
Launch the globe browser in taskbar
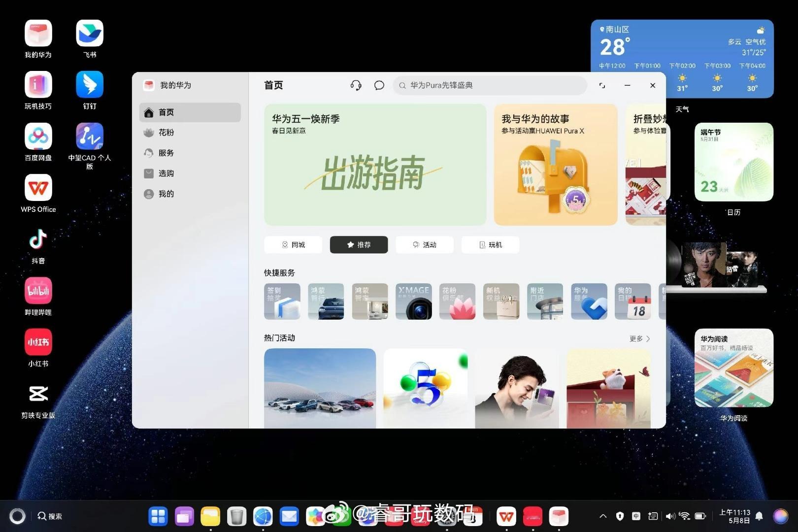click(x=263, y=516)
